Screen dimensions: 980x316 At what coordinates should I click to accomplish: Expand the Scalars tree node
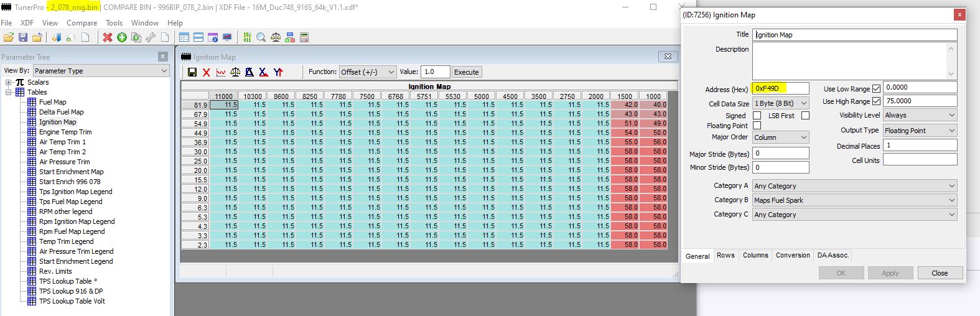point(9,82)
